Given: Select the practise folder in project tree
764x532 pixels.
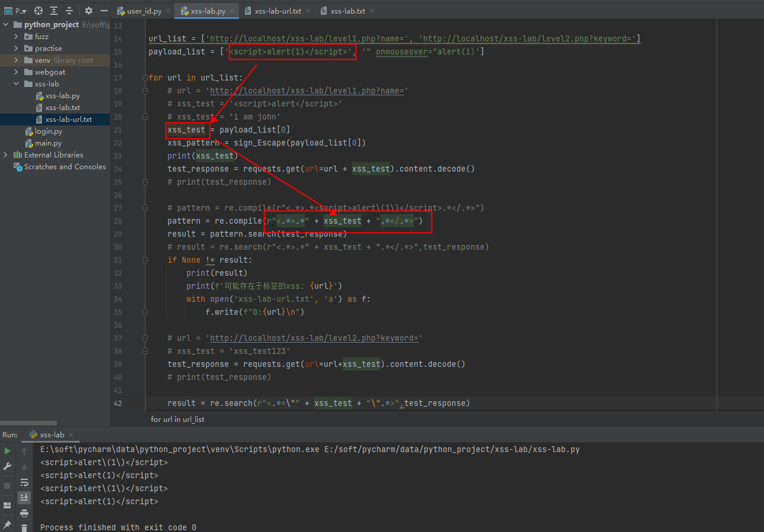Looking at the screenshot, I should [x=48, y=49].
